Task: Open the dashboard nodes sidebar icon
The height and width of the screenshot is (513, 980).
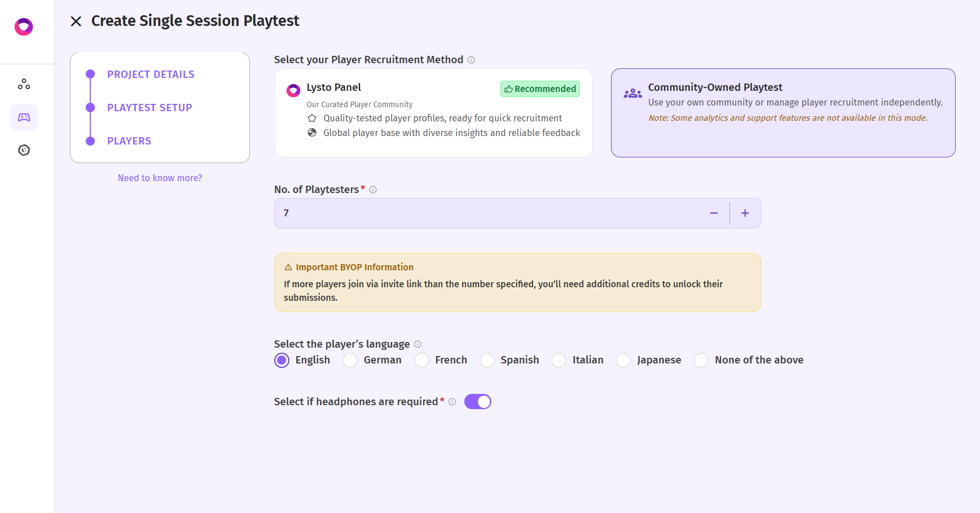Action: click(x=24, y=84)
